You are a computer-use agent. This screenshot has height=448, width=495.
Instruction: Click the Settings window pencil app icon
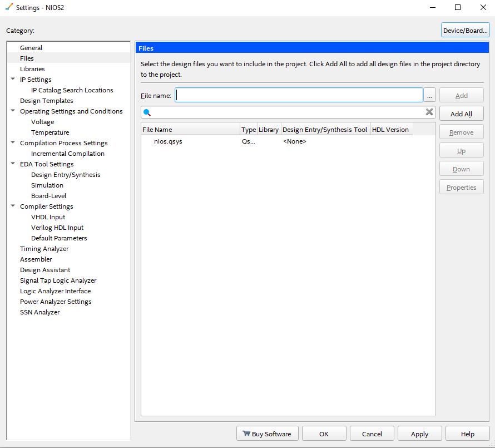click(9, 7)
